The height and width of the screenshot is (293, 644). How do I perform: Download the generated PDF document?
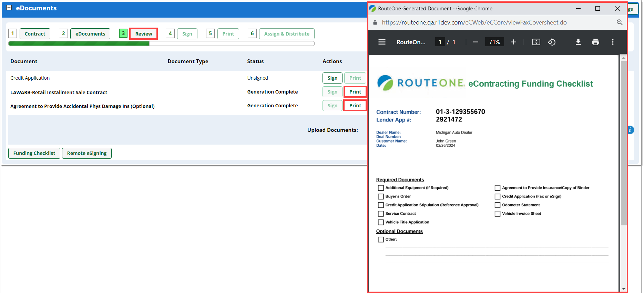578,42
